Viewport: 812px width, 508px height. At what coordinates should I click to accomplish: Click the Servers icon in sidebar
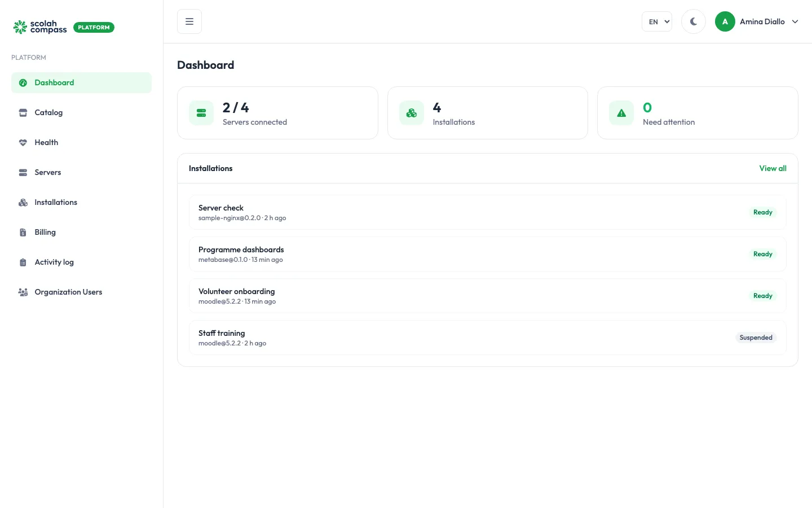click(23, 173)
